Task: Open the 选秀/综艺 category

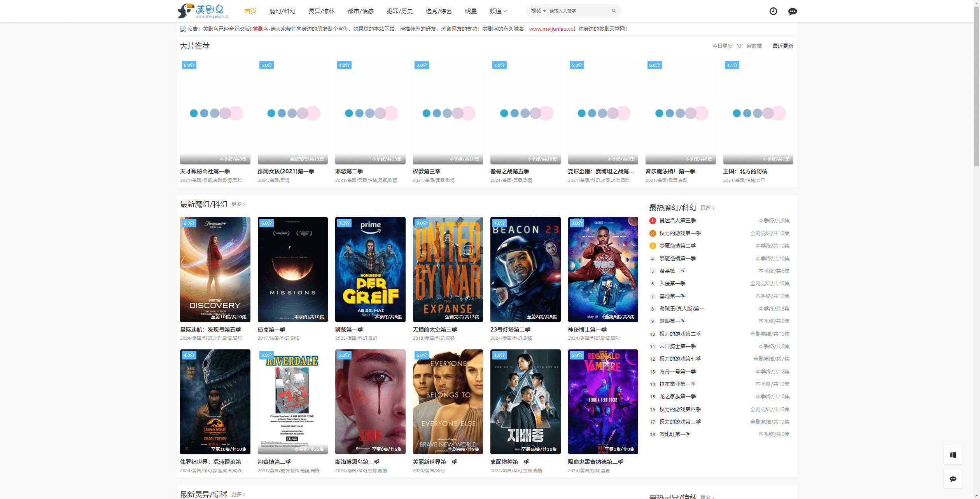Action: (x=439, y=11)
